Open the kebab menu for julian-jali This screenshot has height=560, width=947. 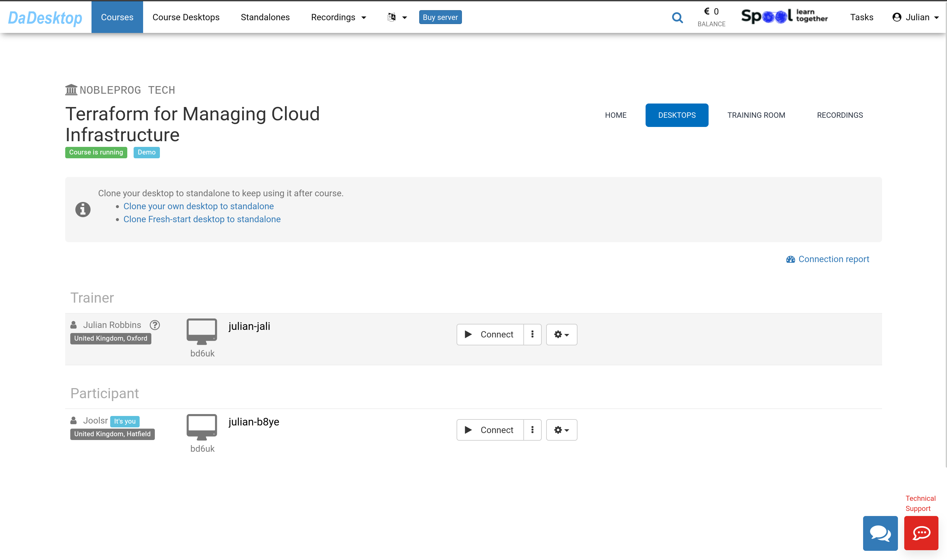click(532, 334)
